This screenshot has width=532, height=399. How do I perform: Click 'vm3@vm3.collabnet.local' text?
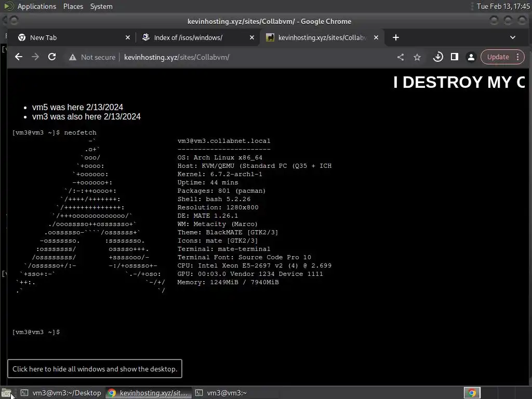pyautogui.click(x=223, y=141)
